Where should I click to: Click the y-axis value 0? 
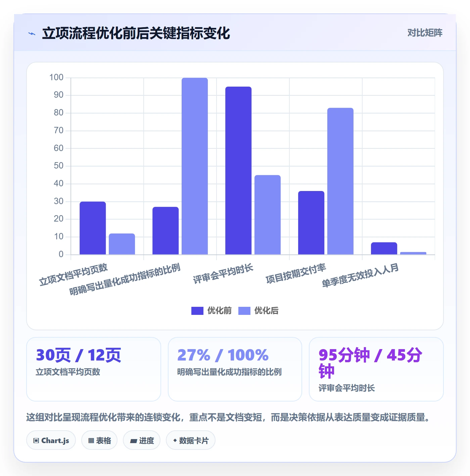(61, 254)
